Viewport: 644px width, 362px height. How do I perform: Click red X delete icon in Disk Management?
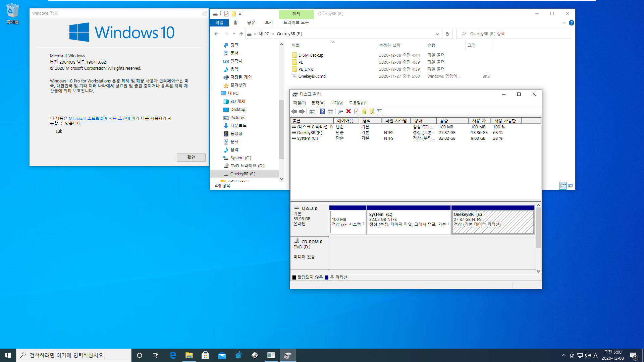(x=348, y=111)
